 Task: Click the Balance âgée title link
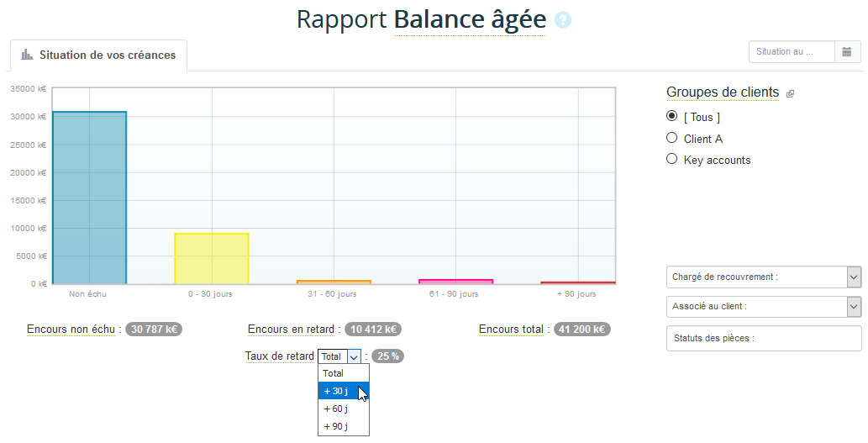(x=470, y=19)
